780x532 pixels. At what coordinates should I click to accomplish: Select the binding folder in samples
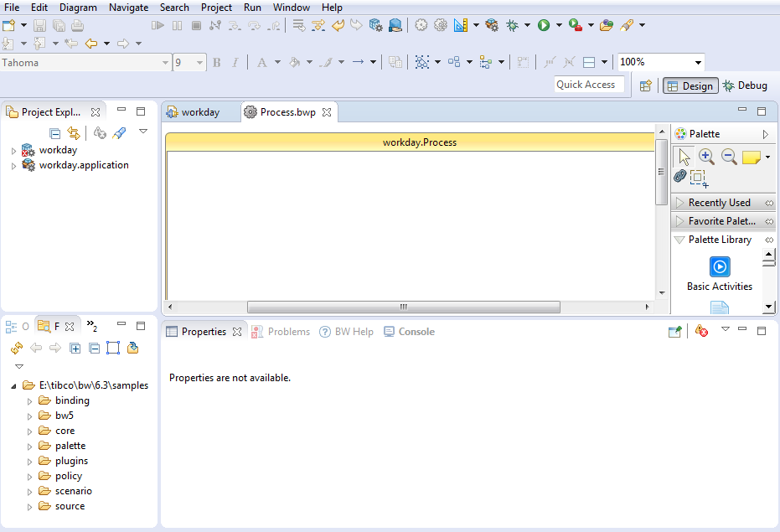coord(72,400)
